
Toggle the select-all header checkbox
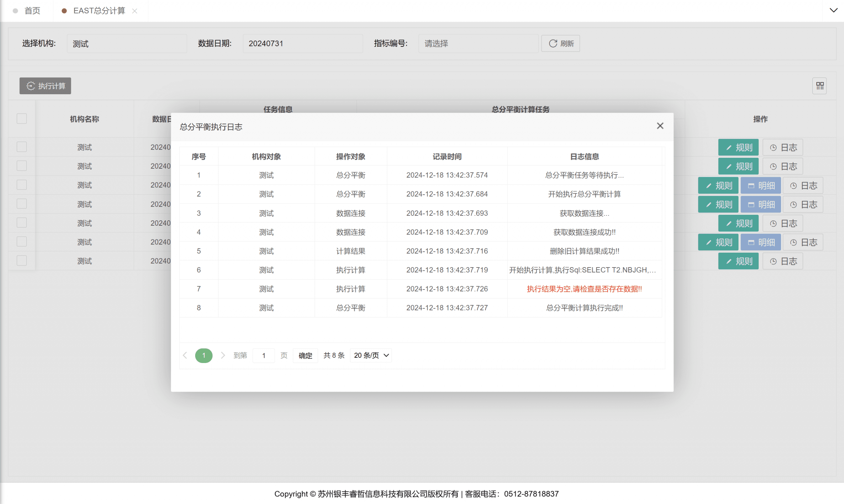pyautogui.click(x=22, y=119)
